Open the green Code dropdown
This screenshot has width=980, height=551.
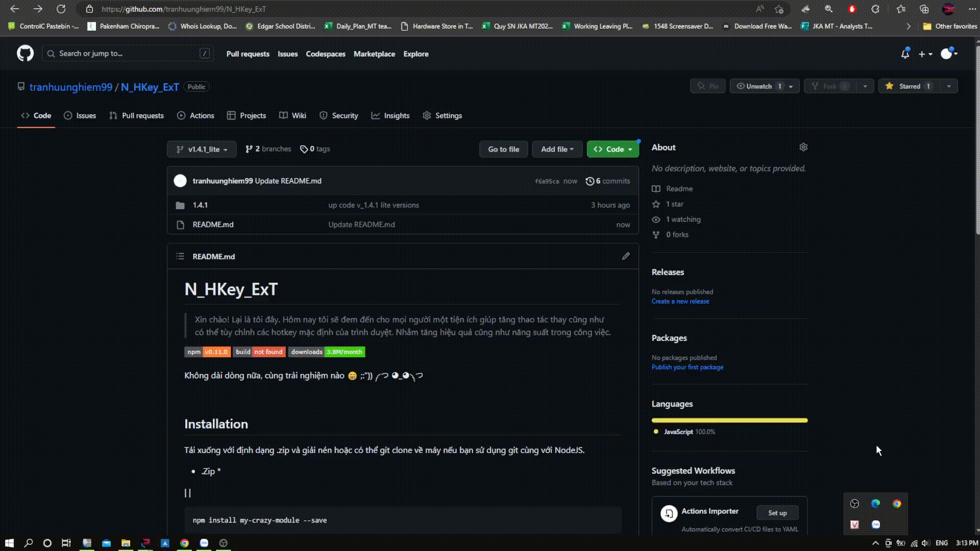(612, 149)
